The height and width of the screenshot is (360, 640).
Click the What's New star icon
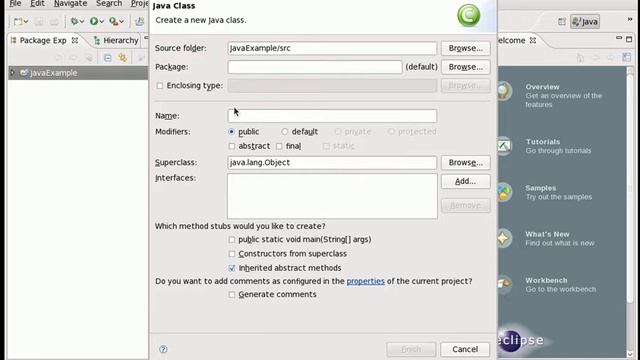[x=504, y=238]
